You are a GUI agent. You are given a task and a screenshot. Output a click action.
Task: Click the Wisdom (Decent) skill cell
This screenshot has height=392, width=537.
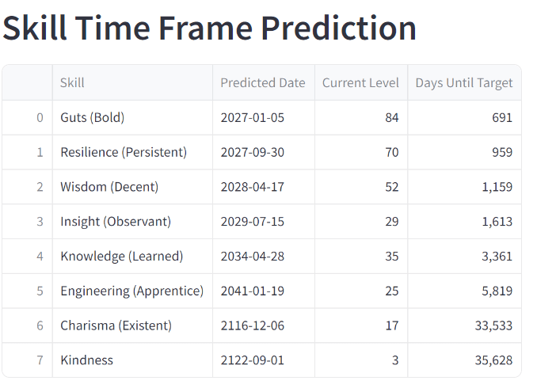(x=132, y=187)
